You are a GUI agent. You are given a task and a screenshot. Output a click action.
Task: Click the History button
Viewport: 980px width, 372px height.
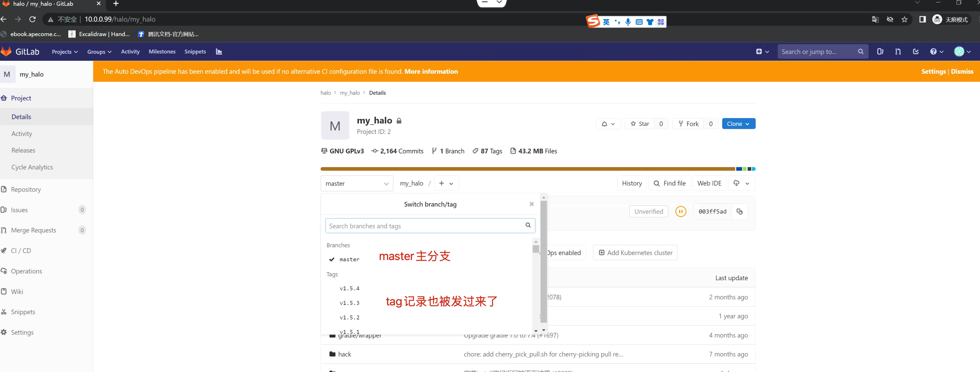632,183
